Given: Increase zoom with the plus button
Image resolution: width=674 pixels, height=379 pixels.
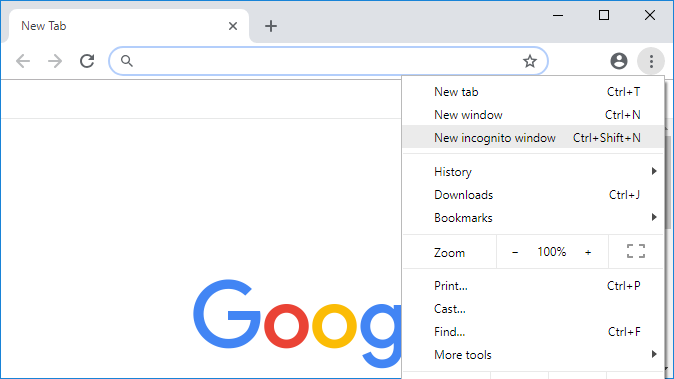Looking at the screenshot, I should coord(588,252).
